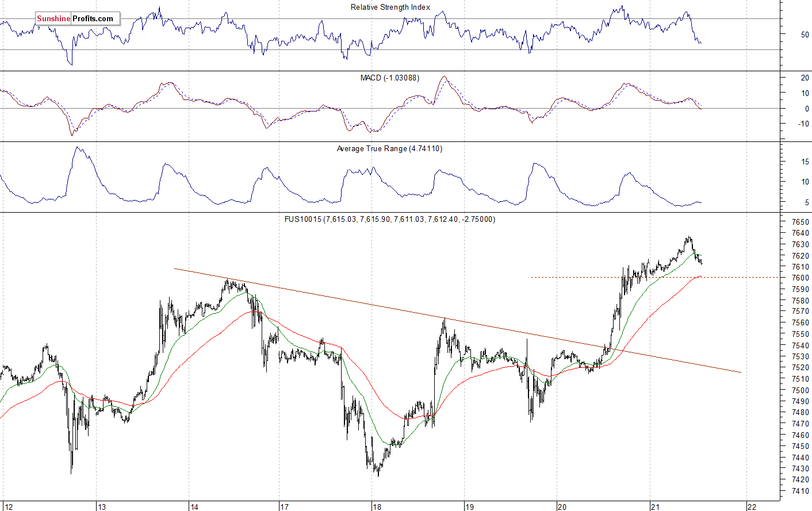Click the SunshineProfits.com logo
This screenshot has height=511, width=812.
[78, 18]
